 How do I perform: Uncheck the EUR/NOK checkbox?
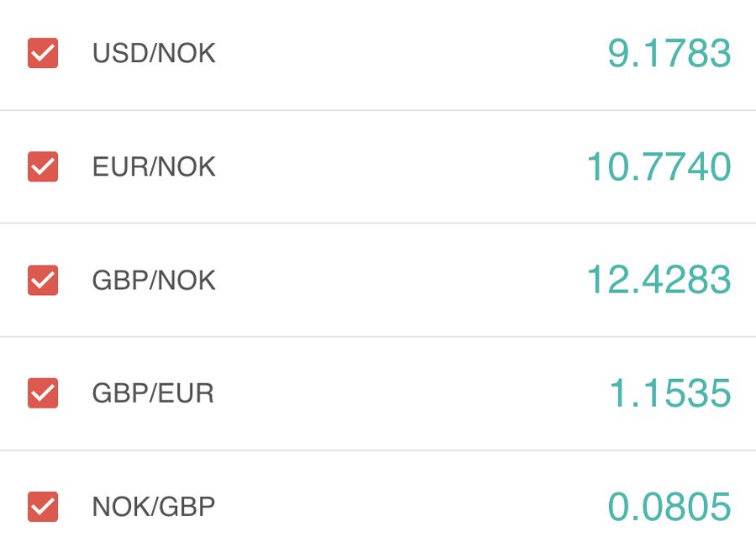(x=43, y=166)
